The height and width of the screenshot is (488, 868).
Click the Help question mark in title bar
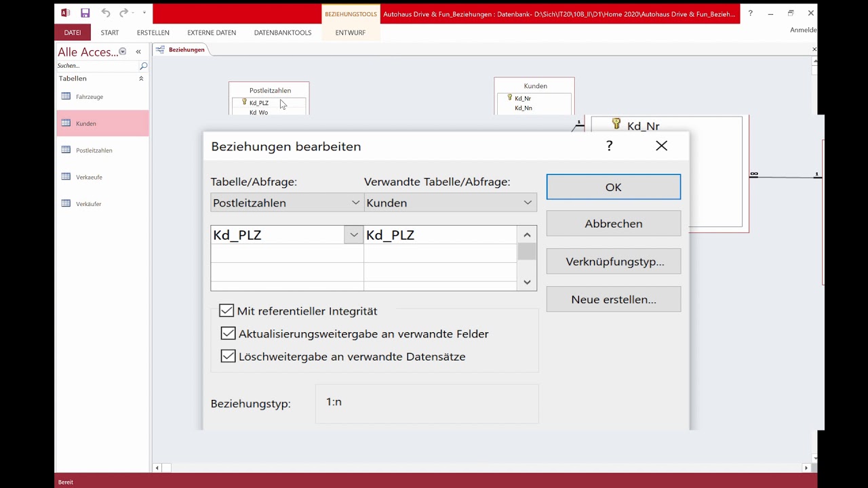pos(750,13)
